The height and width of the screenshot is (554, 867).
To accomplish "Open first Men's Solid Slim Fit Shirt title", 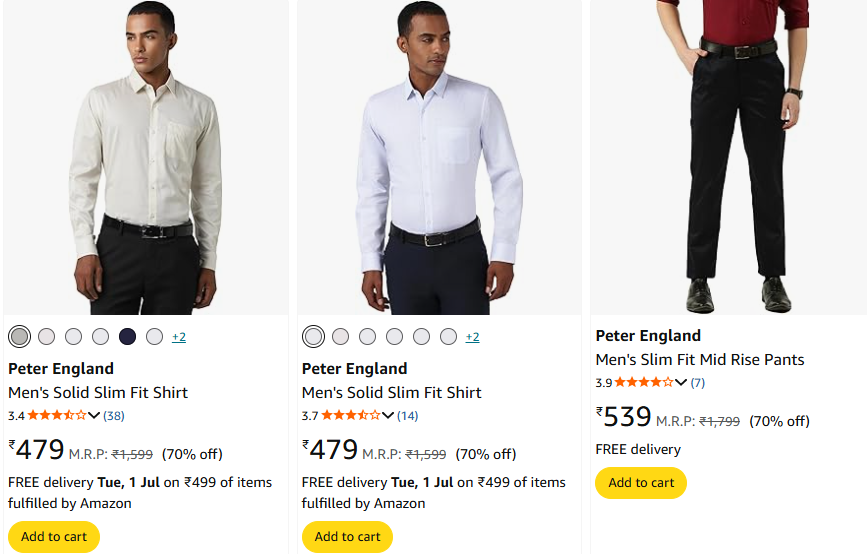I will coord(98,393).
